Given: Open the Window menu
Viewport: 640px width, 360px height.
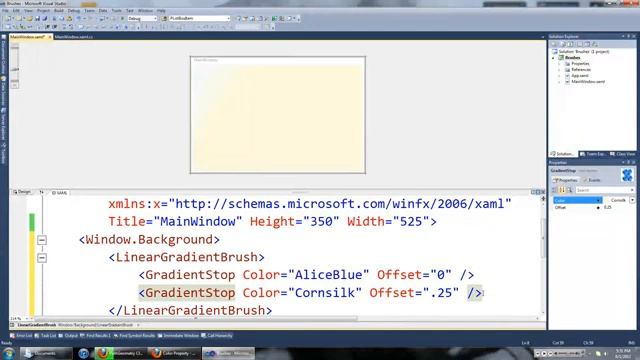Looking at the screenshot, I should click(x=145, y=11).
